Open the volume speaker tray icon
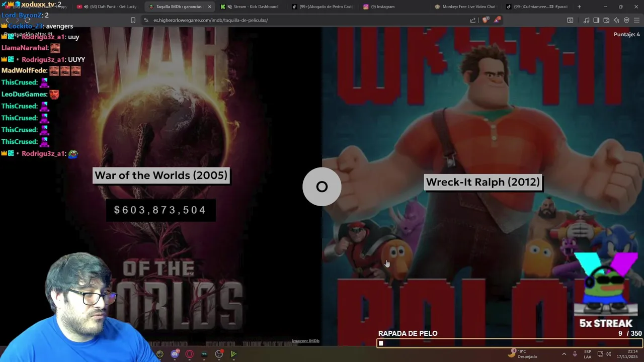This screenshot has width=644, height=362. click(608, 354)
